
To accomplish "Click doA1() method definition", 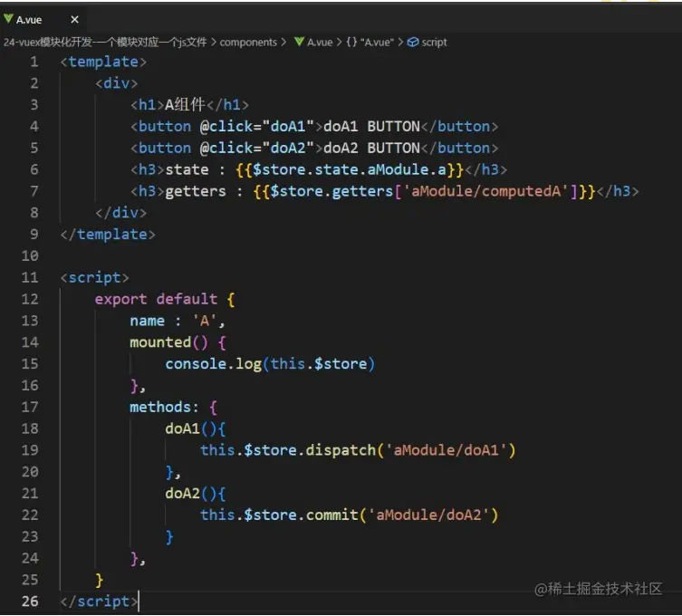I will (195, 429).
